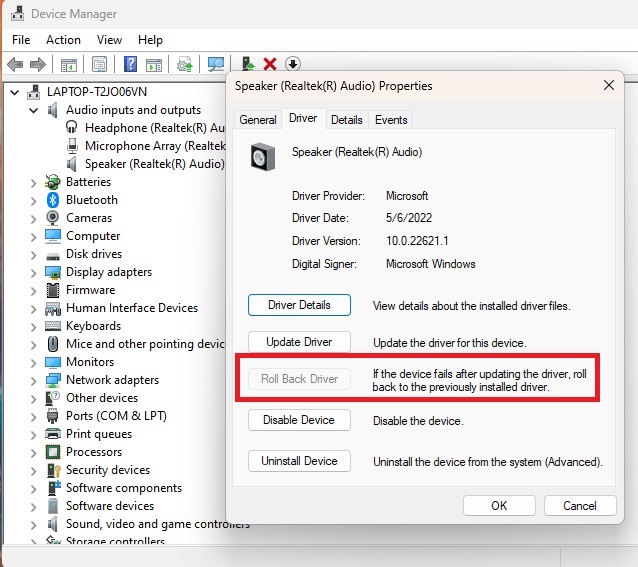Expand Human Interface Devices node
Screen dimensions: 638x567
point(34,309)
